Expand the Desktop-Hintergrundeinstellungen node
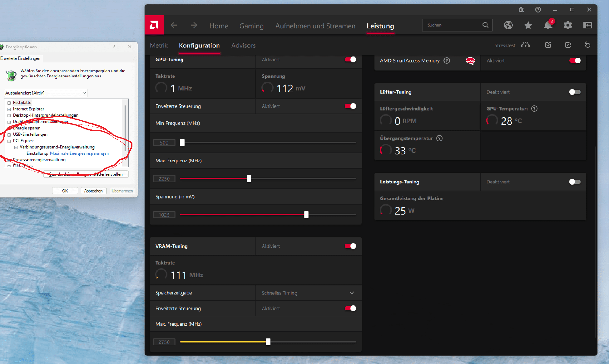 coord(9,115)
